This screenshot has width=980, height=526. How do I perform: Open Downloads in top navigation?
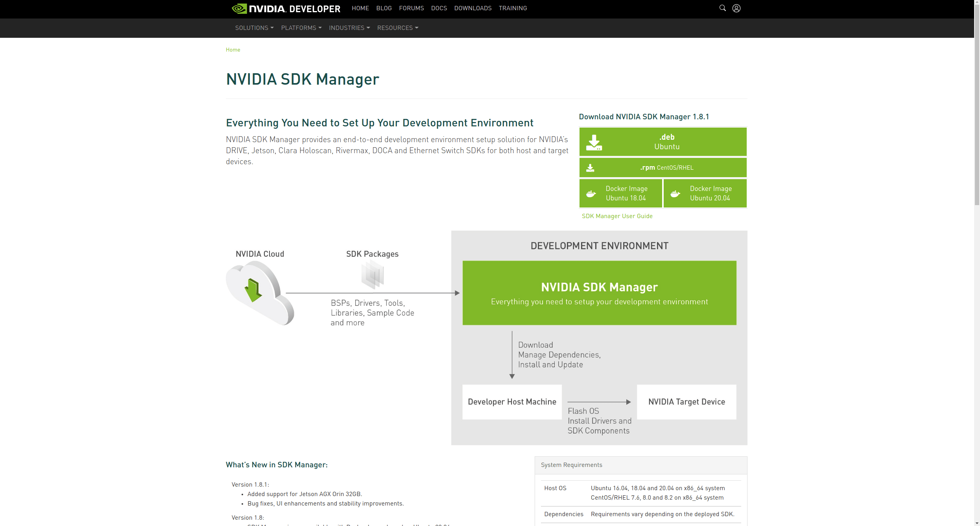(472, 8)
